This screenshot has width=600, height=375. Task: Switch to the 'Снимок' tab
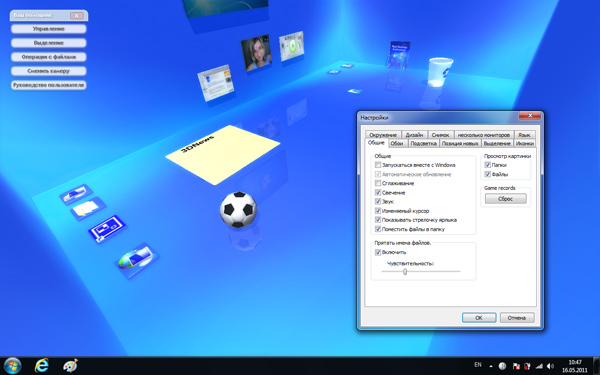[440, 135]
